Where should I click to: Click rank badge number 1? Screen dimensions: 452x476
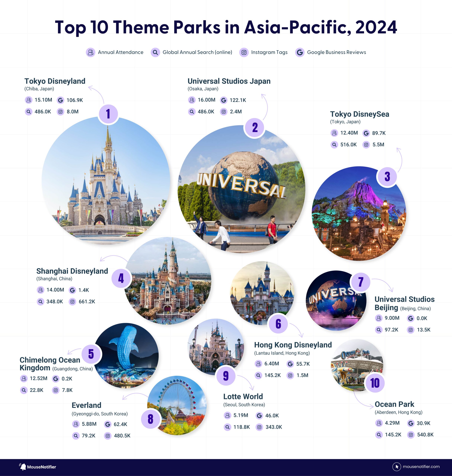click(x=108, y=114)
